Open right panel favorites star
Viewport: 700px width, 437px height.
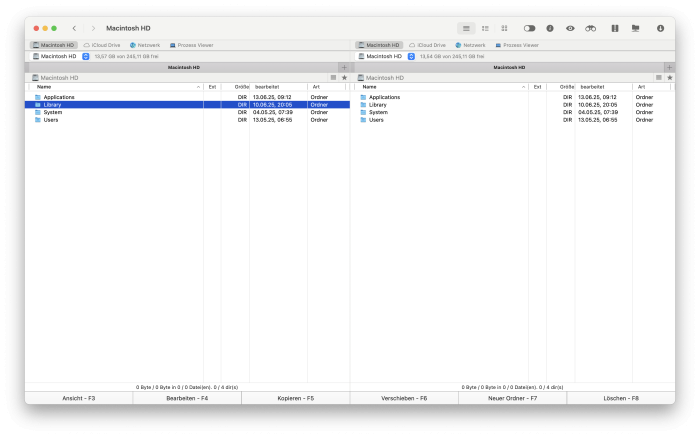click(670, 78)
